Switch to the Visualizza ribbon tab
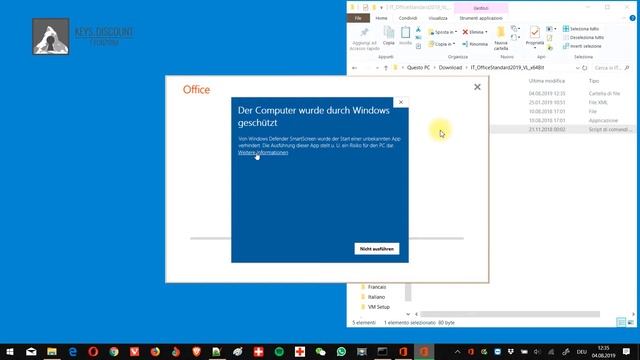The width and height of the screenshot is (640, 360). coord(438,18)
